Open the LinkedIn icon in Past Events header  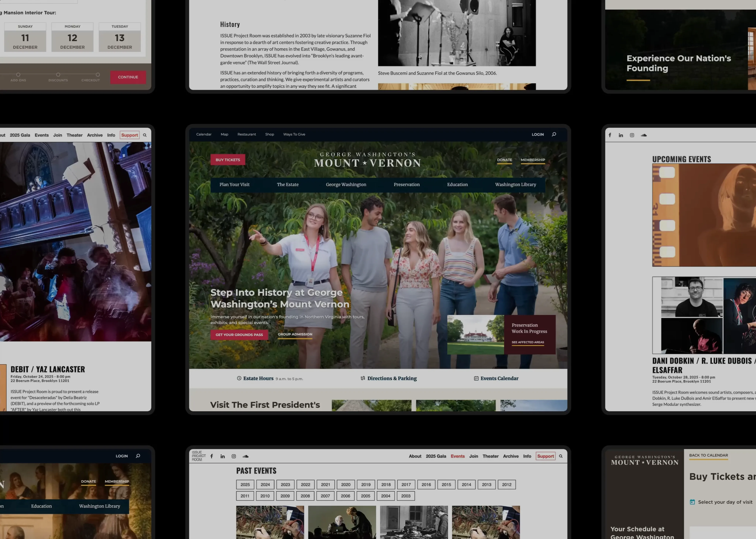pos(223,456)
